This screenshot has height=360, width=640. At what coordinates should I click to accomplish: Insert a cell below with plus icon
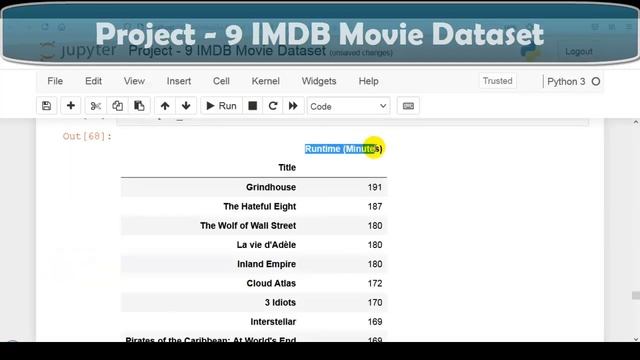71,106
